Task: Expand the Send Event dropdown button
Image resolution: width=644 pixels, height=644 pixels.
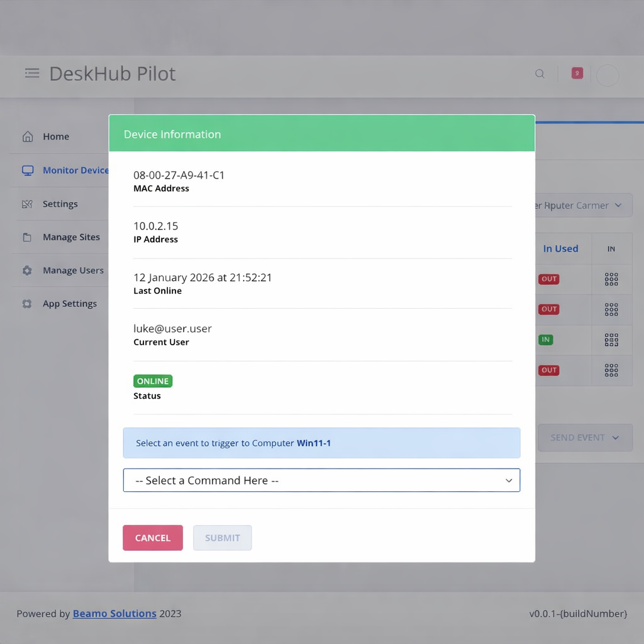Action: point(585,438)
